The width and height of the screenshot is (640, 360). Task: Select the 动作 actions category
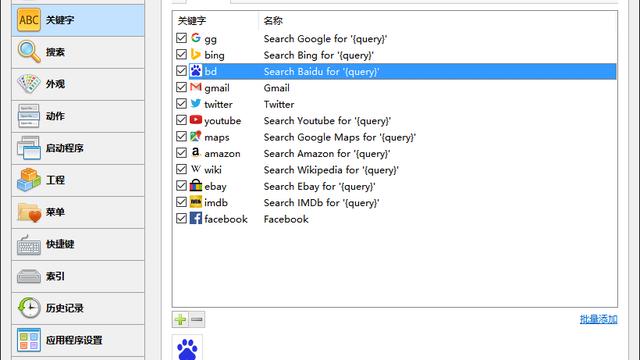(x=78, y=116)
